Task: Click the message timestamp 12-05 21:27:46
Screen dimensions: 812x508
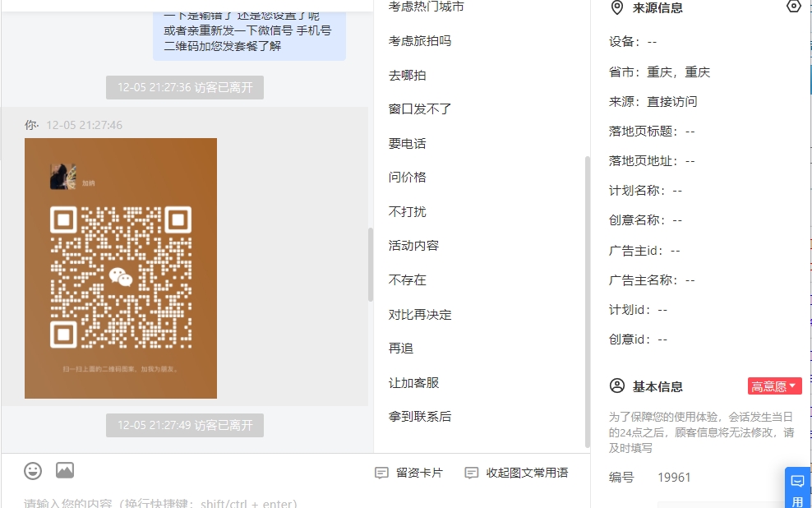Action: tap(85, 125)
